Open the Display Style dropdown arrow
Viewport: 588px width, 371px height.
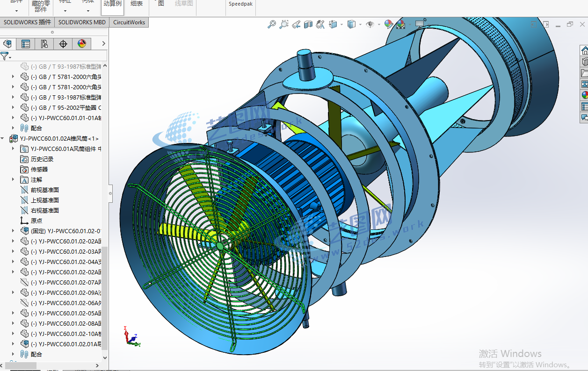pos(360,24)
